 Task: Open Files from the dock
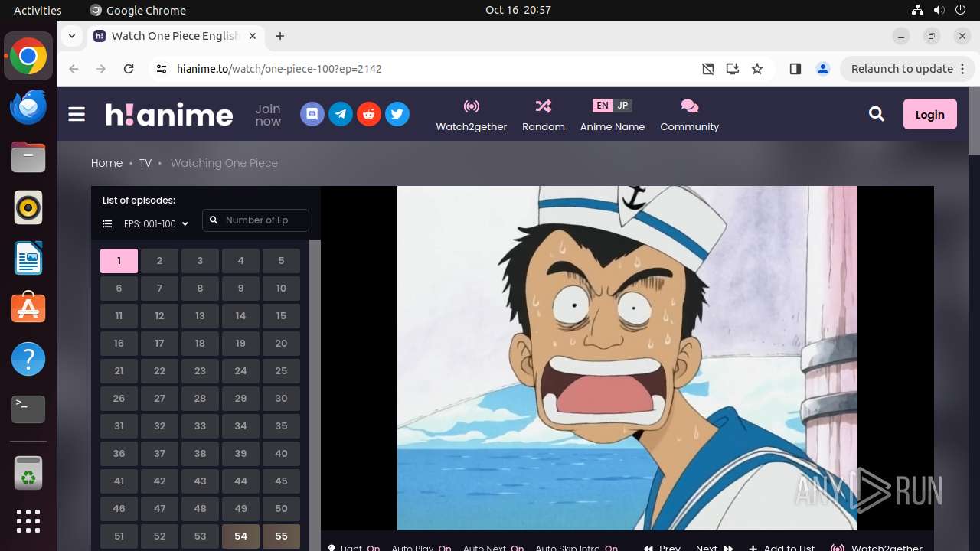[x=28, y=158]
